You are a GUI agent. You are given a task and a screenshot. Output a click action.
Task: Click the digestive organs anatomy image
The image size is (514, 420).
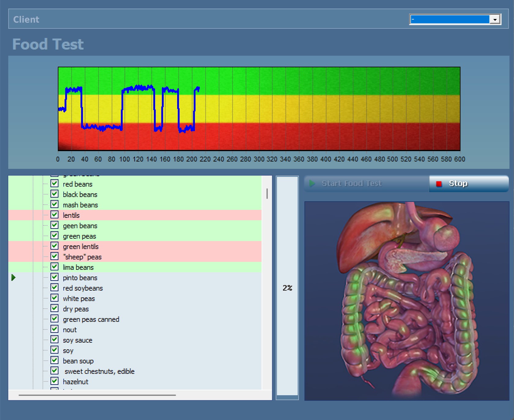[x=407, y=301]
